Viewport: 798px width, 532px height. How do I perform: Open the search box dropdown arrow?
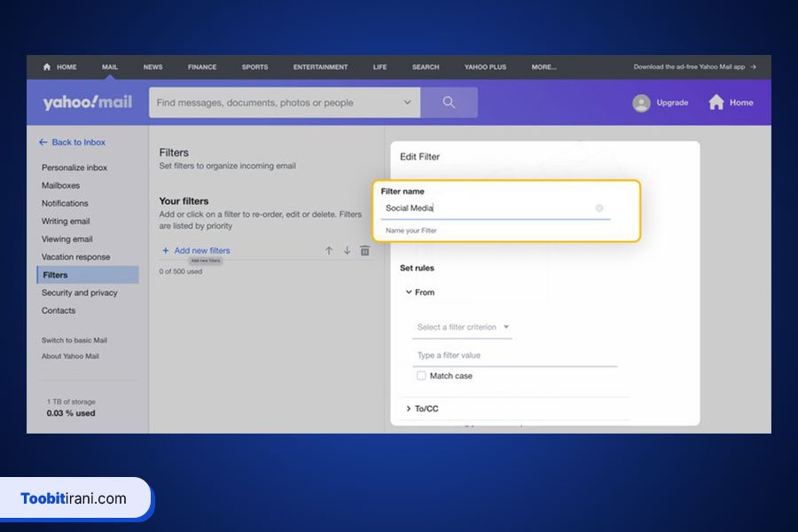407,103
